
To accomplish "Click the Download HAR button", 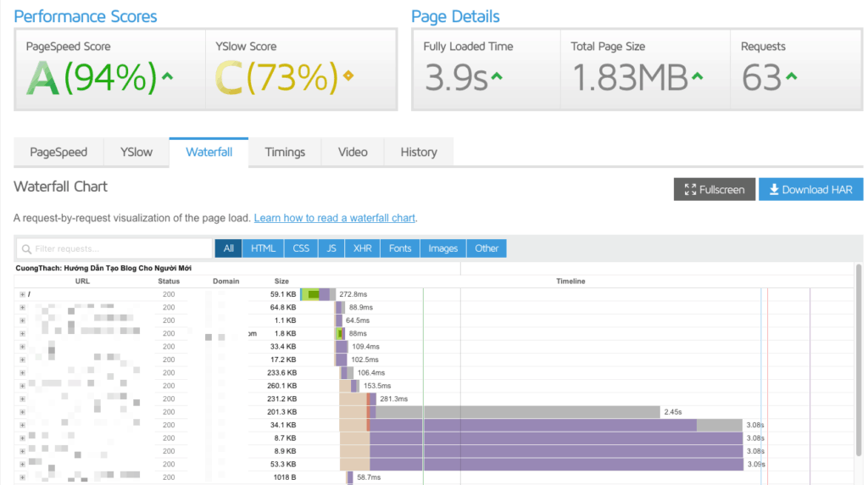I will click(x=811, y=189).
